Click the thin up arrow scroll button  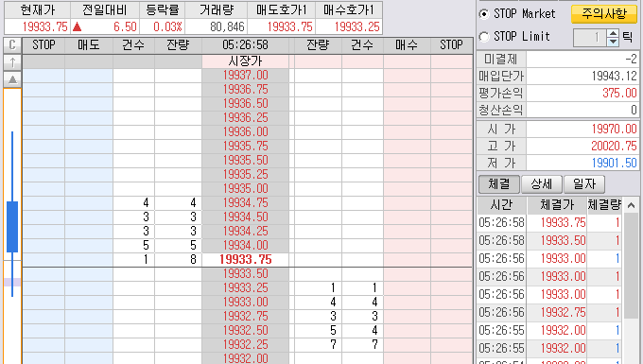[x=12, y=62]
